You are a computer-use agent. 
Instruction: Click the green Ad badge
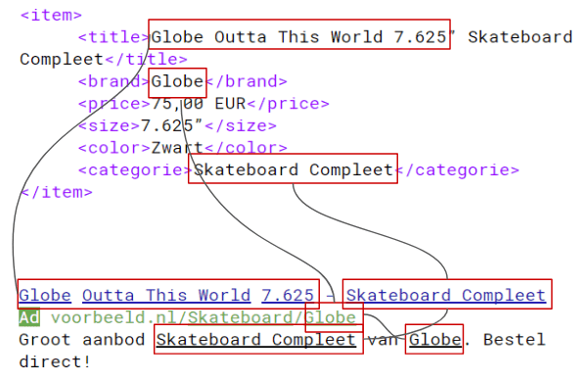29,317
